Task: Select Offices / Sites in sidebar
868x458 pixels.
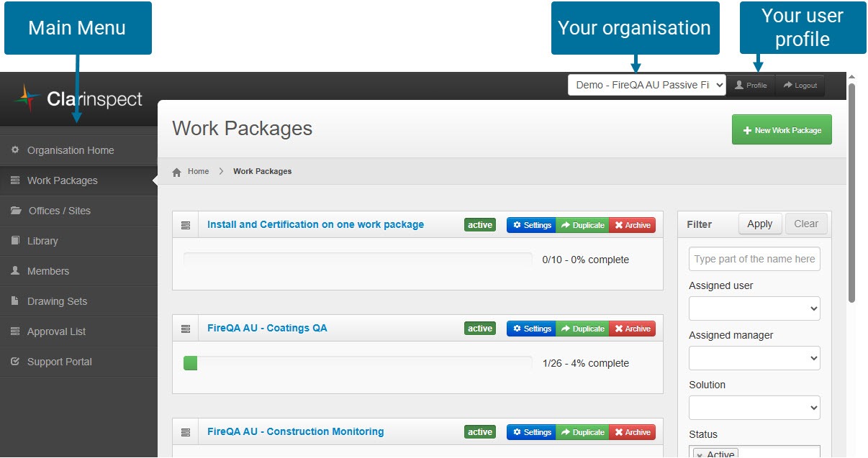Action: 59,211
